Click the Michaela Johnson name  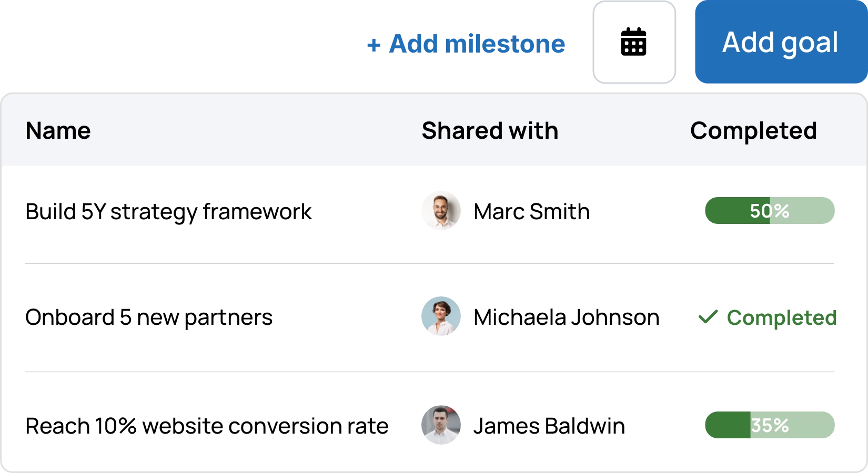566,317
